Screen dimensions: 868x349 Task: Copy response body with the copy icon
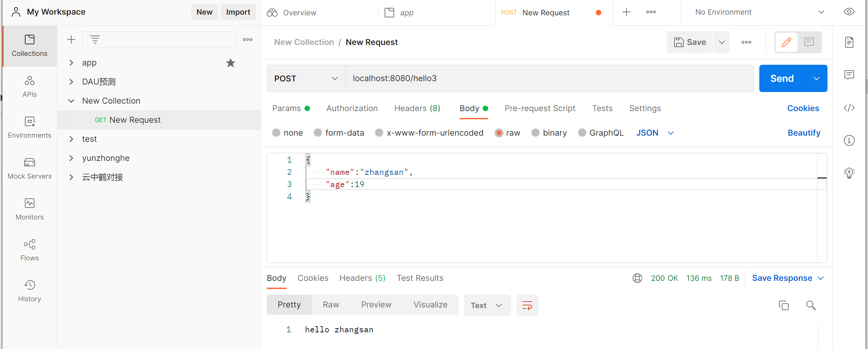(x=784, y=305)
